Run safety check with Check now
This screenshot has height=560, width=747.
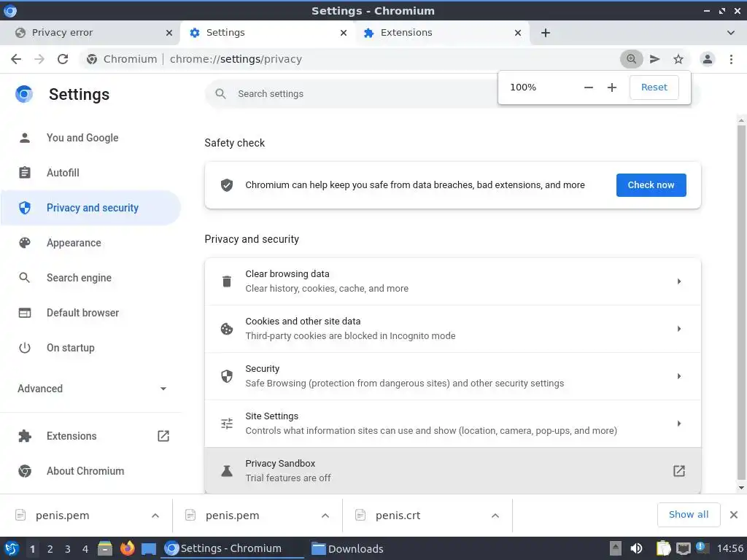[x=651, y=185]
